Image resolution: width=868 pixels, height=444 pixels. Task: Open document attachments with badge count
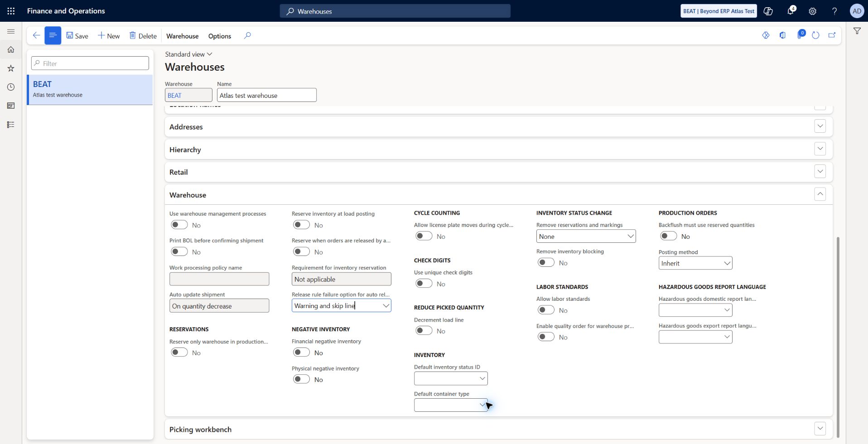click(800, 35)
